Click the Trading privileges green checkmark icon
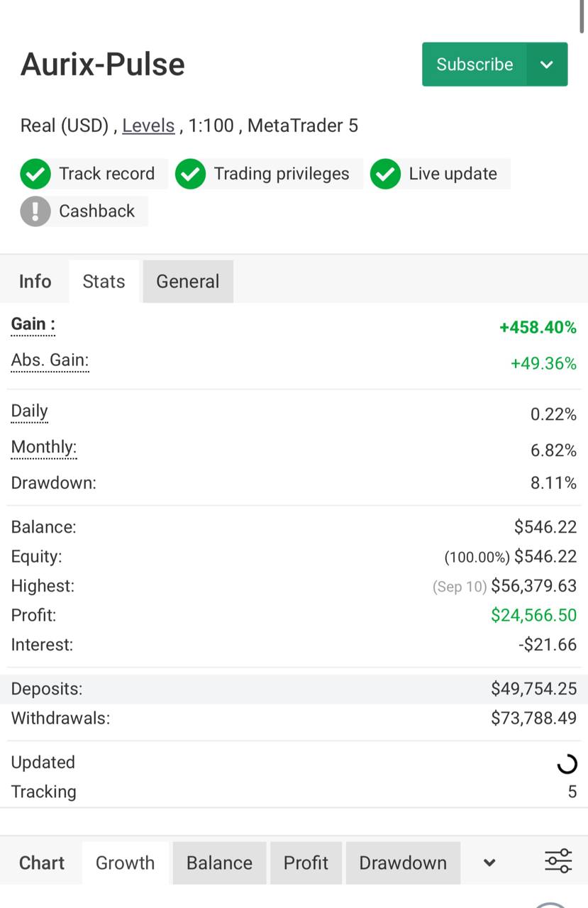This screenshot has height=908, width=588. click(190, 174)
